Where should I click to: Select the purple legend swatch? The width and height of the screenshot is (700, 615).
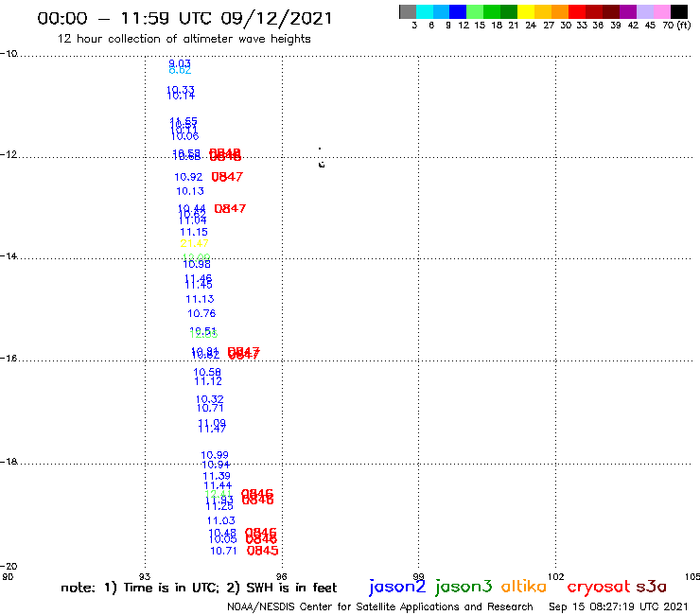point(628,11)
